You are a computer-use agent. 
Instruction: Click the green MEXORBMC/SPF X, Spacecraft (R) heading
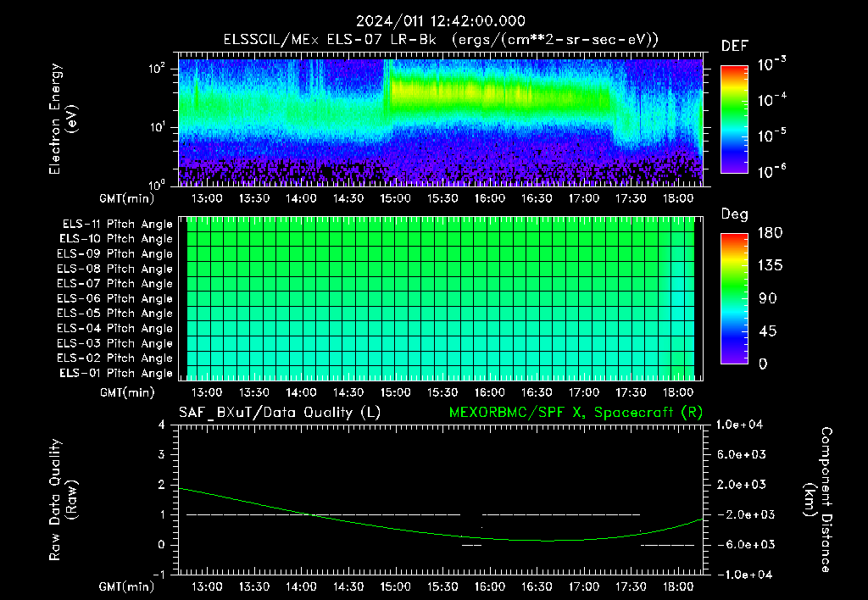576,413
